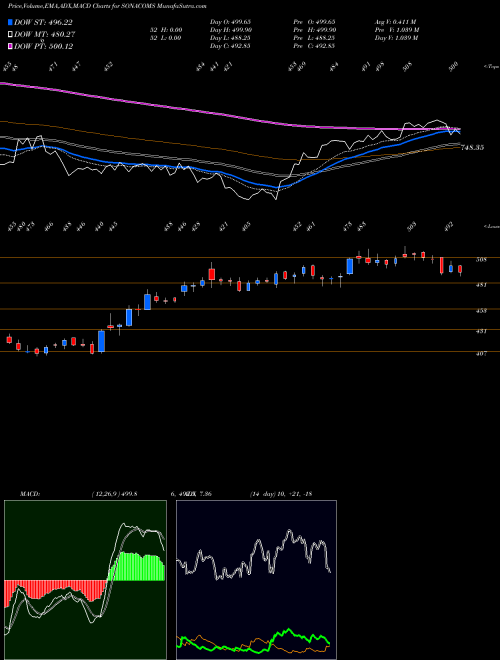Click the 'MACD:' indicator label
The width and height of the screenshot is (500, 660).
pyautogui.click(x=30, y=494)
